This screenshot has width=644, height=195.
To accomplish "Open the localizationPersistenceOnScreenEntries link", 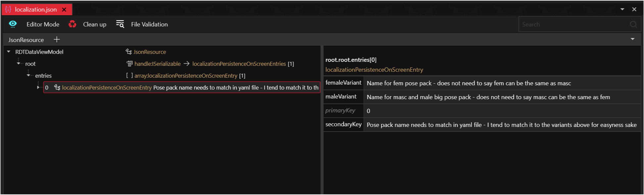I will (239, 64).
